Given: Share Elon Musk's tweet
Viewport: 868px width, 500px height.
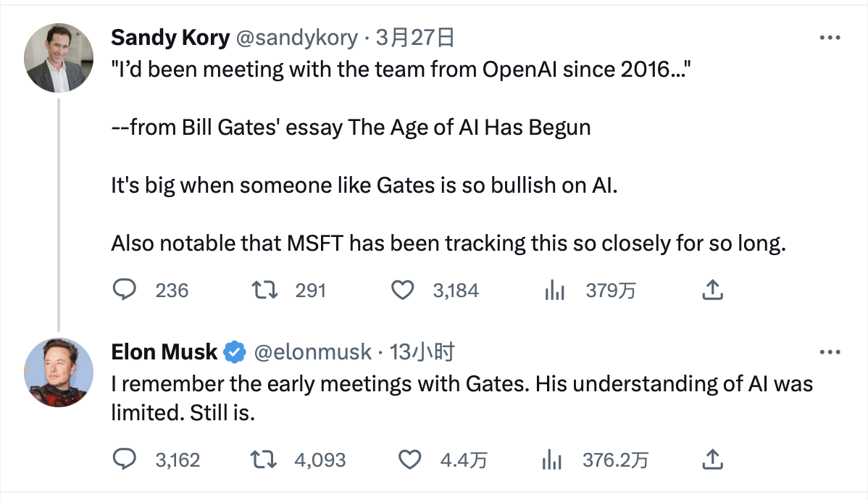Looking at the screenshot, I should (712, 459).
